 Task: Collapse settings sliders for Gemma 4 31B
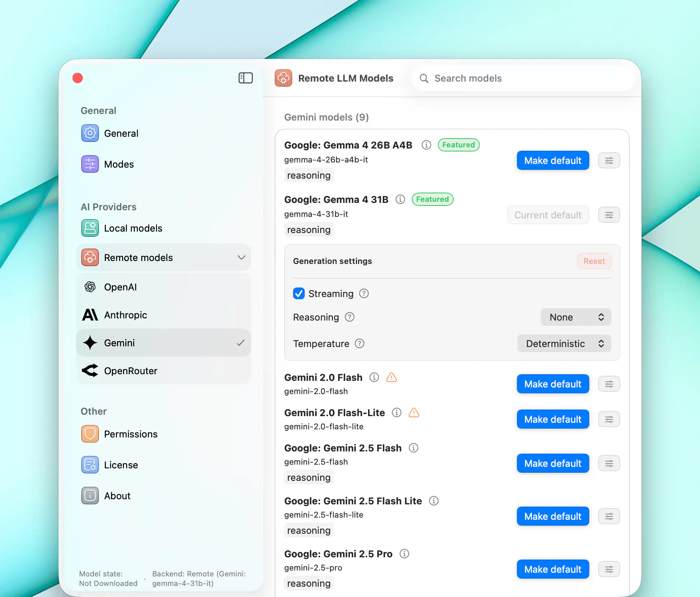point(609,215)
